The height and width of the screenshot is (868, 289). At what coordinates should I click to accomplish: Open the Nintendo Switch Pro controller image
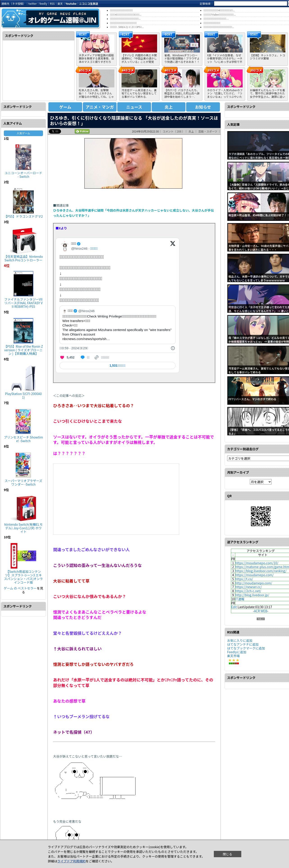(23, 241)
